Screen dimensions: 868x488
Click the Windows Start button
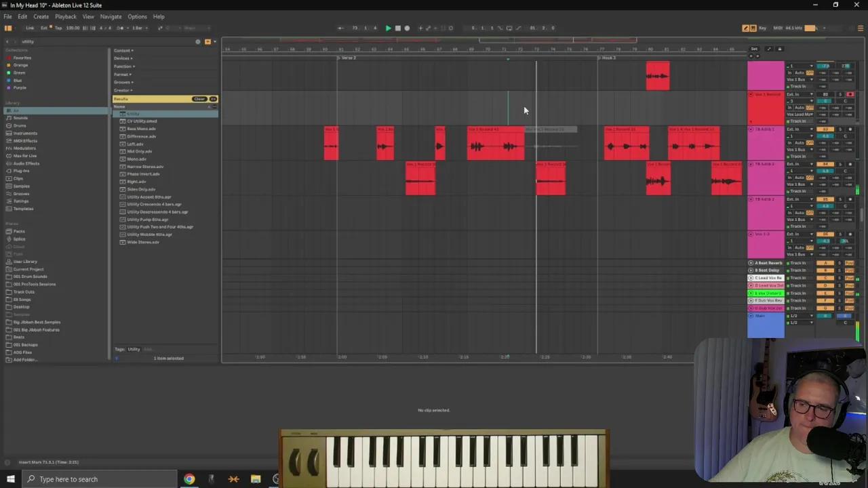pyautogui.click(x=10, y=479)
